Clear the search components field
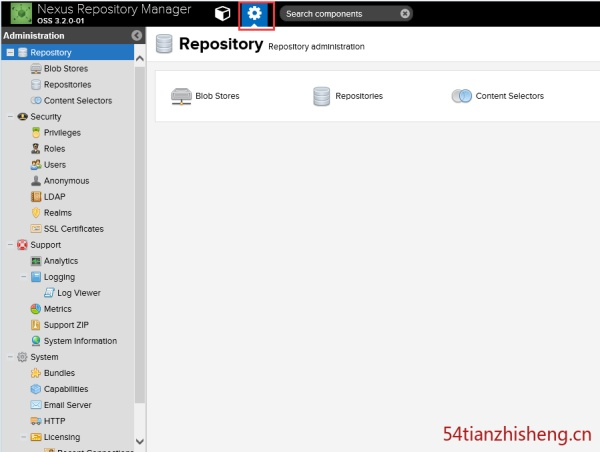 point(405,14)
